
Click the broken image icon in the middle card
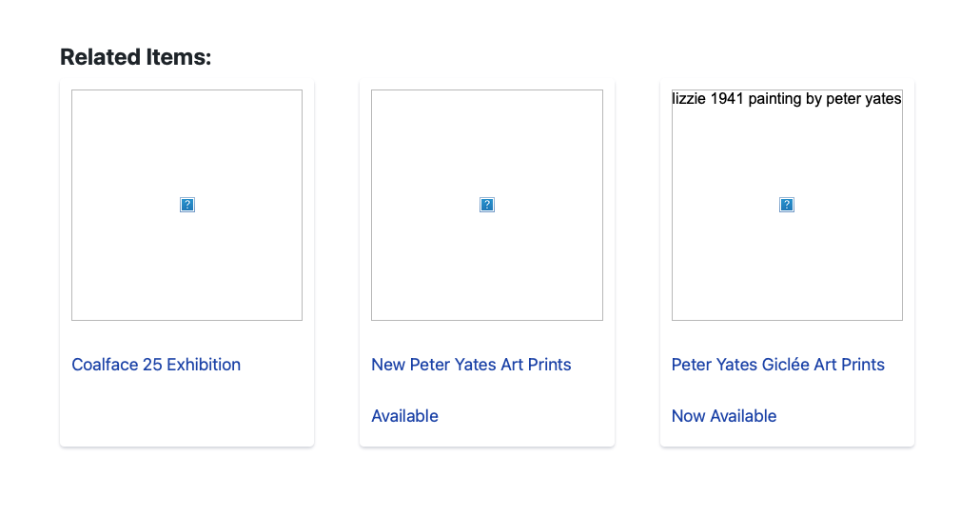pos(487,205)
